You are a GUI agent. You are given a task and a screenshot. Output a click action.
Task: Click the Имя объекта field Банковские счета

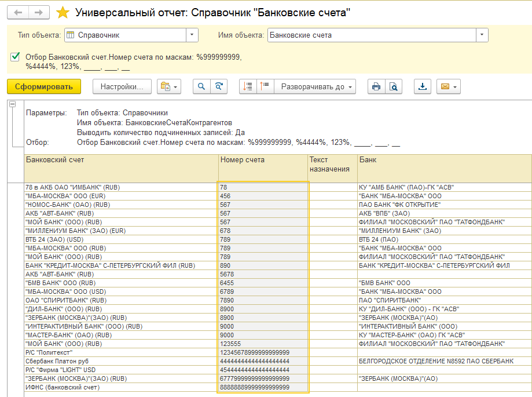point(372,35)
